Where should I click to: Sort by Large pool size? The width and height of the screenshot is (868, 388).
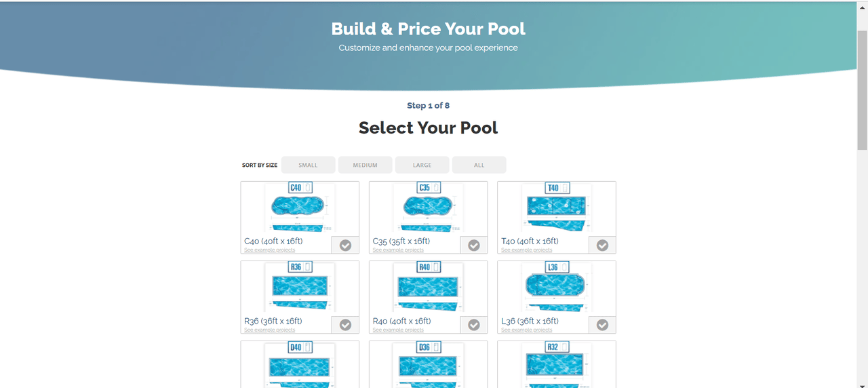click(x=422, y=165)
